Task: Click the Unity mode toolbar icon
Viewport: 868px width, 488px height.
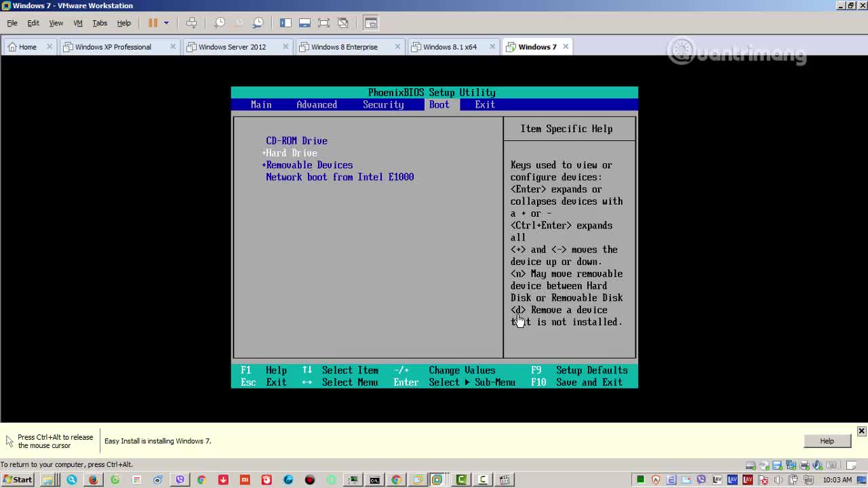Action: 343,23
